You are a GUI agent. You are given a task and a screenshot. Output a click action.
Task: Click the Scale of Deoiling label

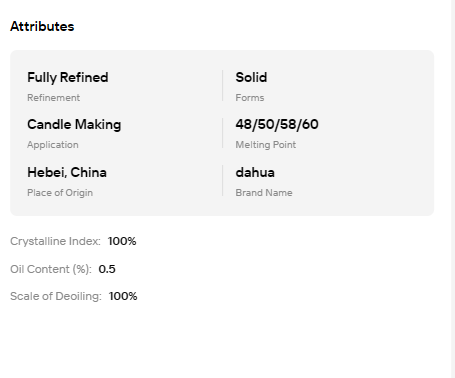(x=56, y=296)
